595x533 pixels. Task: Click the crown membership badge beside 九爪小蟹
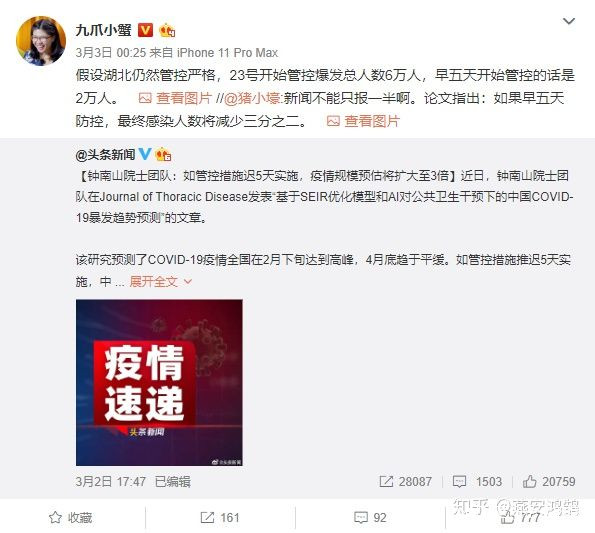[x=167, y=30]
